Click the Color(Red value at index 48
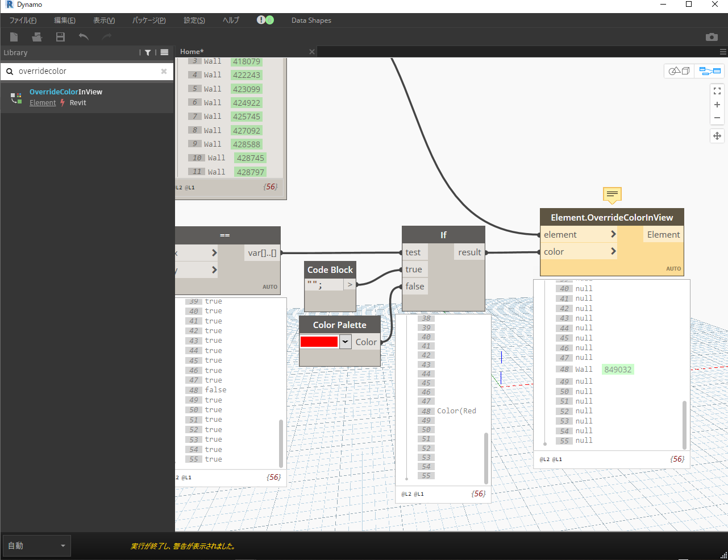The height and width of the screenshot is (560, 728). click(x=456, y=411)
